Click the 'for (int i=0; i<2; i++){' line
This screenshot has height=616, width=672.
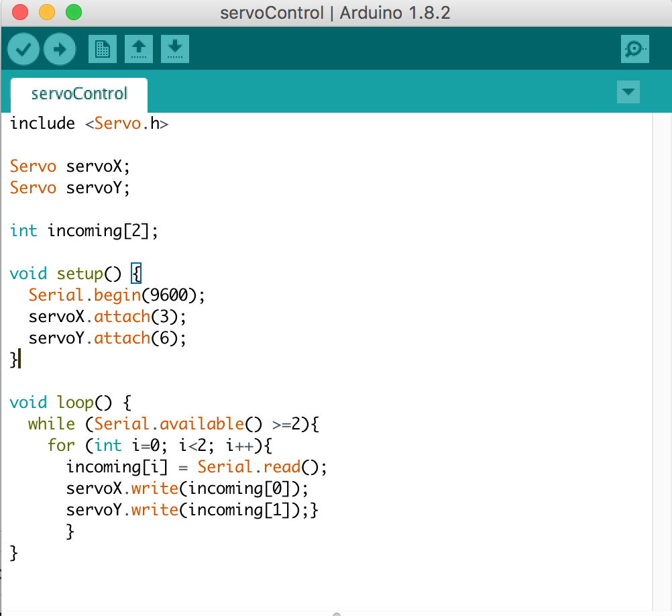click(x=160, y=446)
